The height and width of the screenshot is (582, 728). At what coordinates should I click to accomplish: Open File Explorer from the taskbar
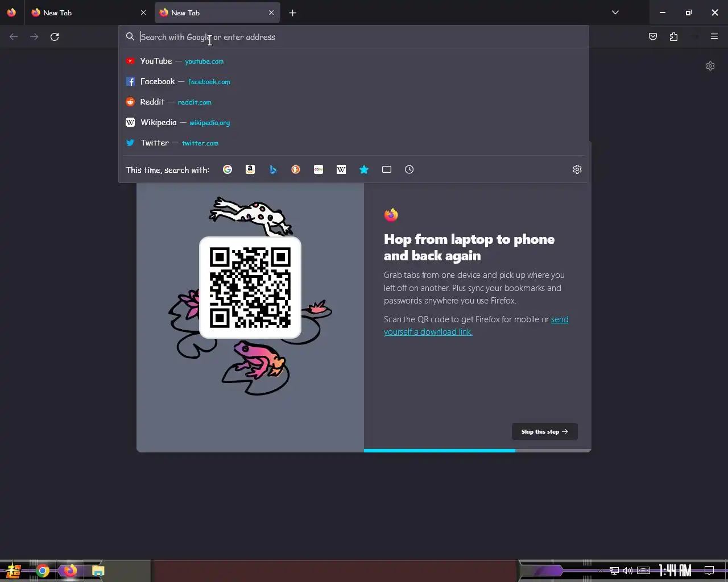[x=98, y=571]
